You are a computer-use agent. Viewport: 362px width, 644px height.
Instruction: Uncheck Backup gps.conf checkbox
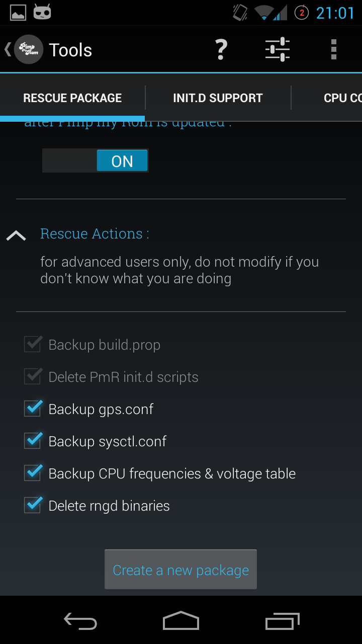click(x=33, y=409)
